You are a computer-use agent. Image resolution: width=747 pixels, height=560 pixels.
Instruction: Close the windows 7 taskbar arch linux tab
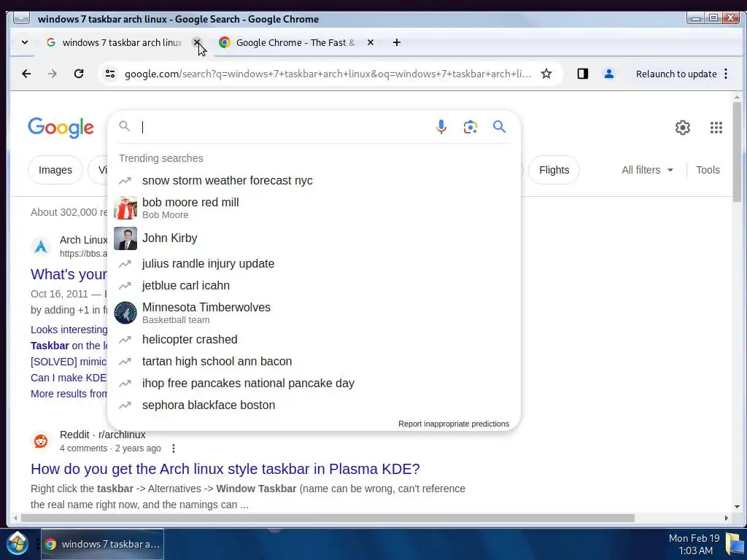(196, 42)
